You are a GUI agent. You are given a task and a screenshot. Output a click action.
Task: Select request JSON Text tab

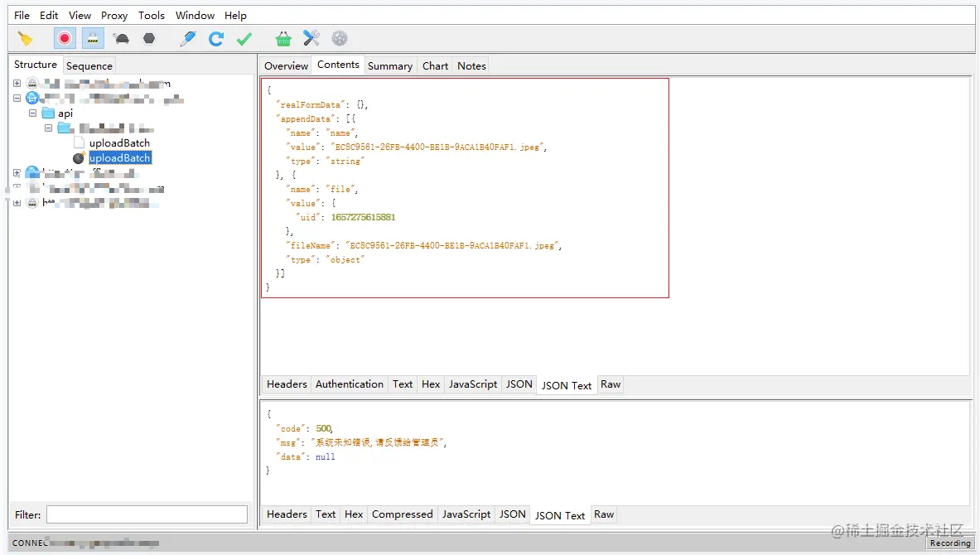[567, 386]
